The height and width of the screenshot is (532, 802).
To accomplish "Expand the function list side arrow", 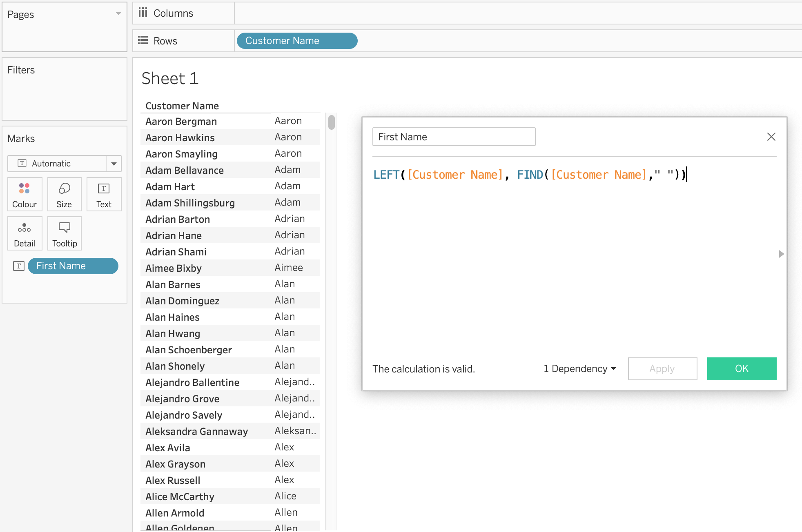I will pos(781,254).
